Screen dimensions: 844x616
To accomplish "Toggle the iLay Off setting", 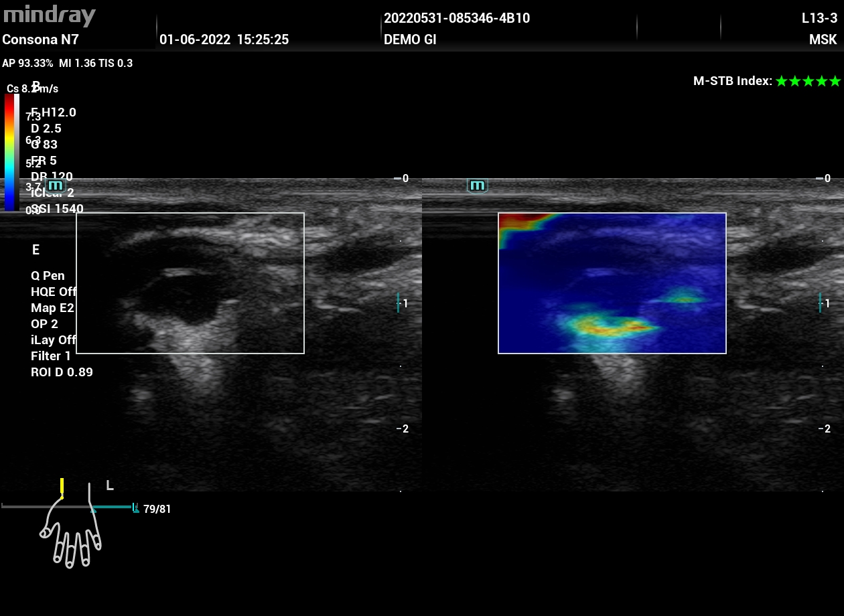I will pos(54,340).
